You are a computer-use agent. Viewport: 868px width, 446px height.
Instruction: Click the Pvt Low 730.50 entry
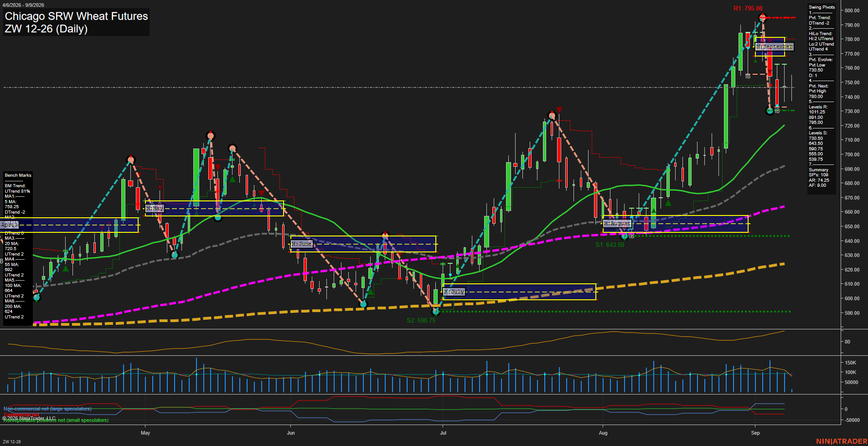(817, 67)
